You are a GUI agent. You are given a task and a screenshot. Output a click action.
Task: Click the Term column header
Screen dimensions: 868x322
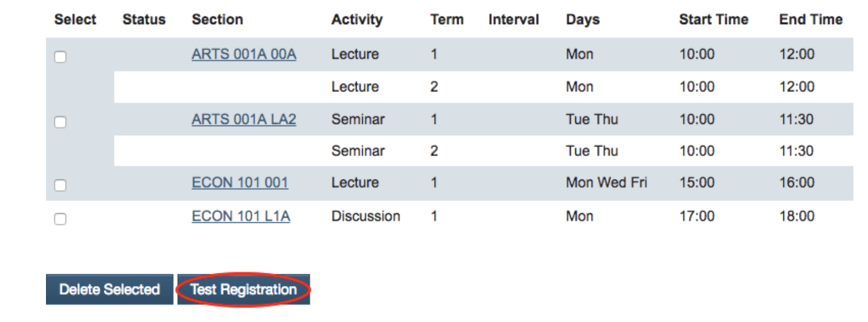click(x=447, y=20)
